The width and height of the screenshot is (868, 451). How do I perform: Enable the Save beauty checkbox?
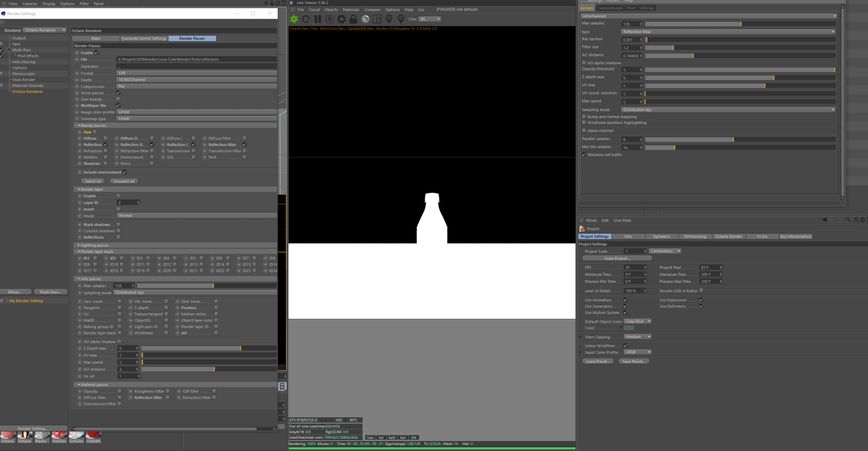[x=118, y=99]
